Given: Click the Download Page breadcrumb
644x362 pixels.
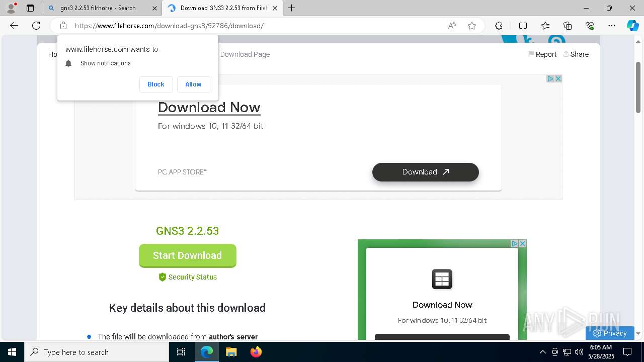Looking at the screenshot, I should pyautogui.click(x=245, y=54).
